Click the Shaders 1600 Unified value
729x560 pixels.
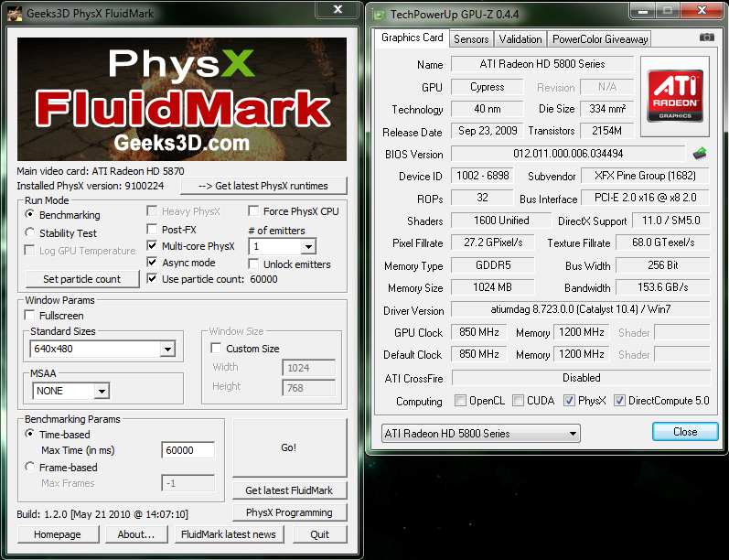pos(501,220)
